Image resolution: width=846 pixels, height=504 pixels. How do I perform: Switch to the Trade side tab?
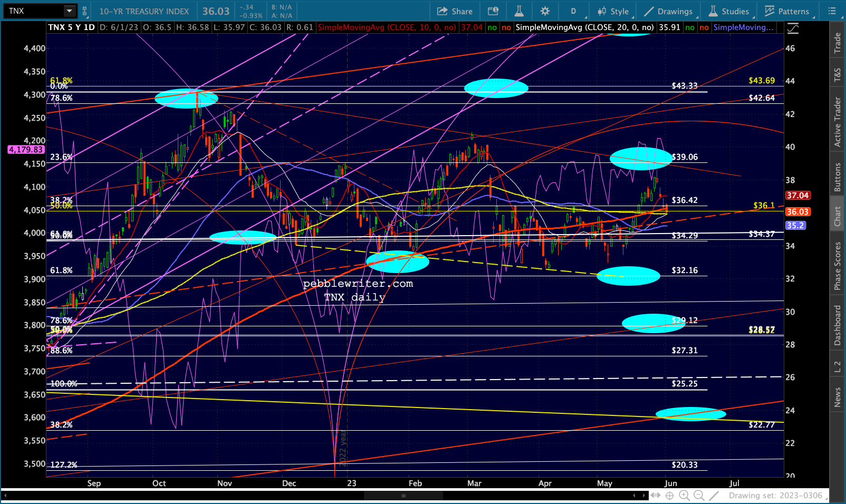[x=838, y=43]
